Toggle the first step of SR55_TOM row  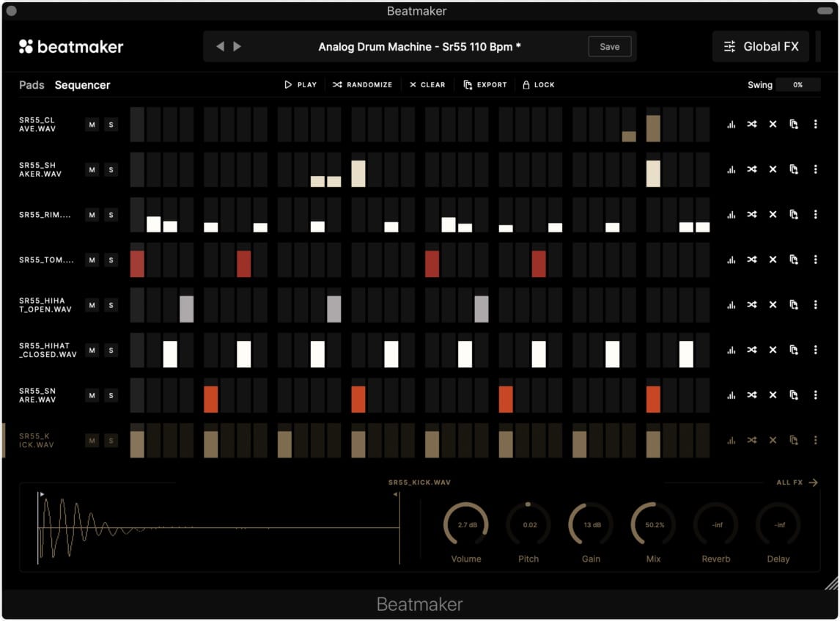point(137,260)
